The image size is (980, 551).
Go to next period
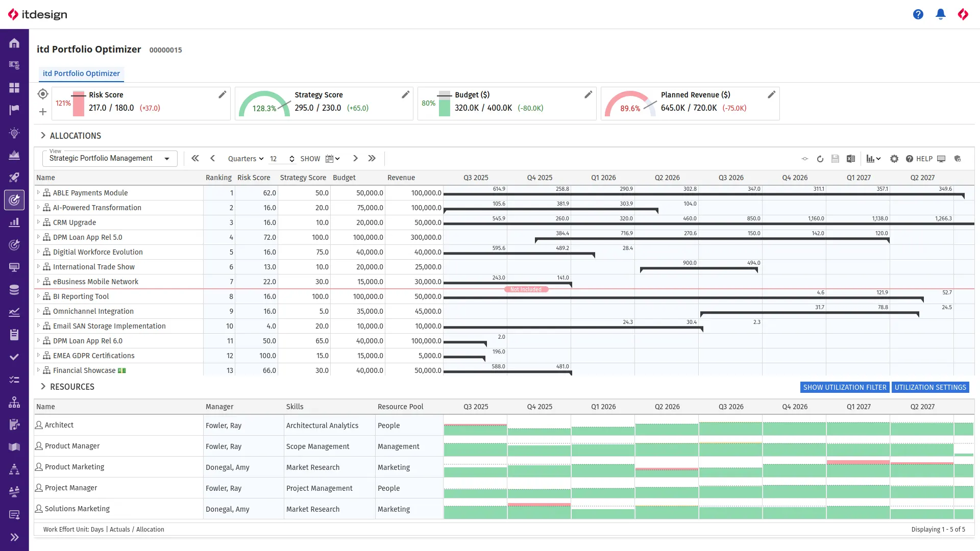click(x=356, y=159)
